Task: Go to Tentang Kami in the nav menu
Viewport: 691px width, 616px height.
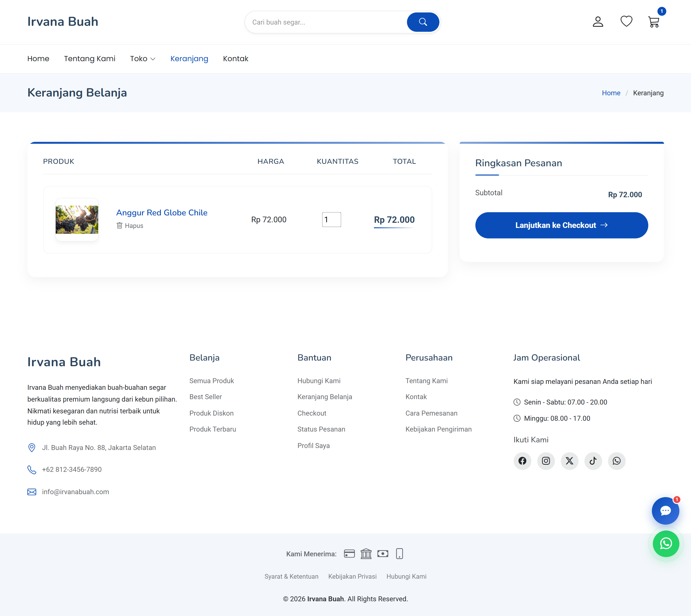Action: click(90, 58)
